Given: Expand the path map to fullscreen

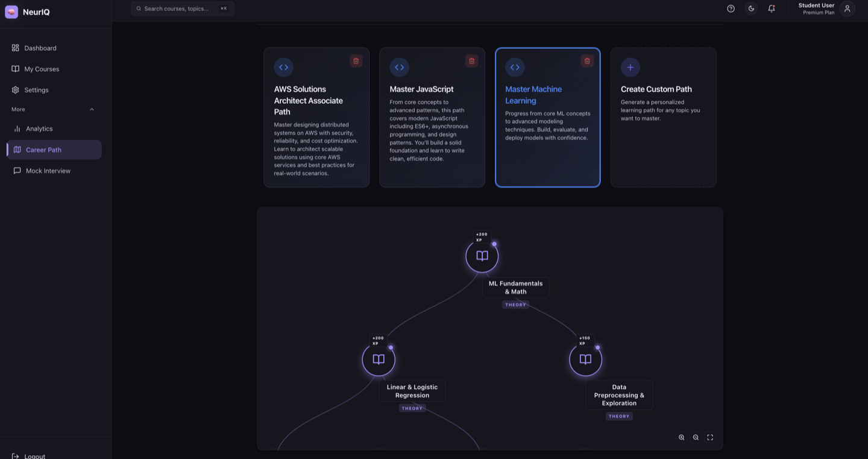Looking at the screenshot, I should click(710, 437).
